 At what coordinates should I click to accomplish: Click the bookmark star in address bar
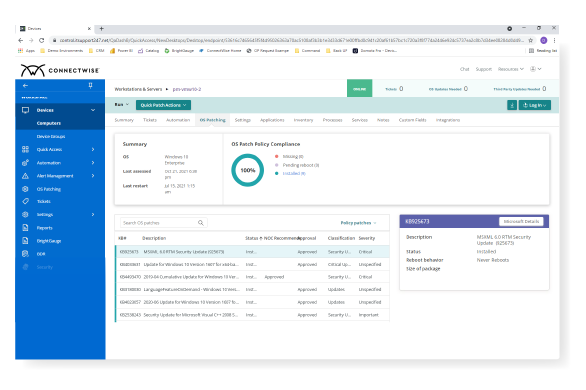531,40
